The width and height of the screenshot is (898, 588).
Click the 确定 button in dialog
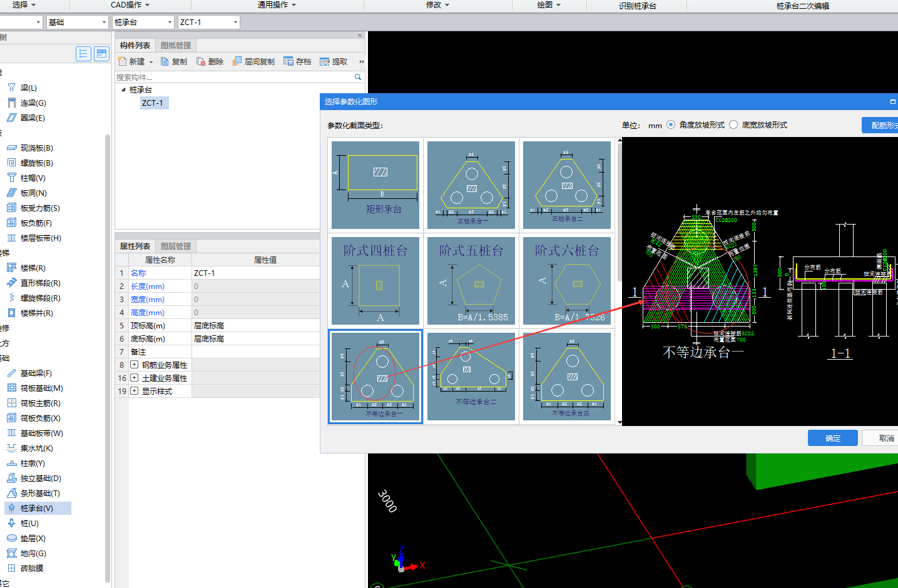832,438
